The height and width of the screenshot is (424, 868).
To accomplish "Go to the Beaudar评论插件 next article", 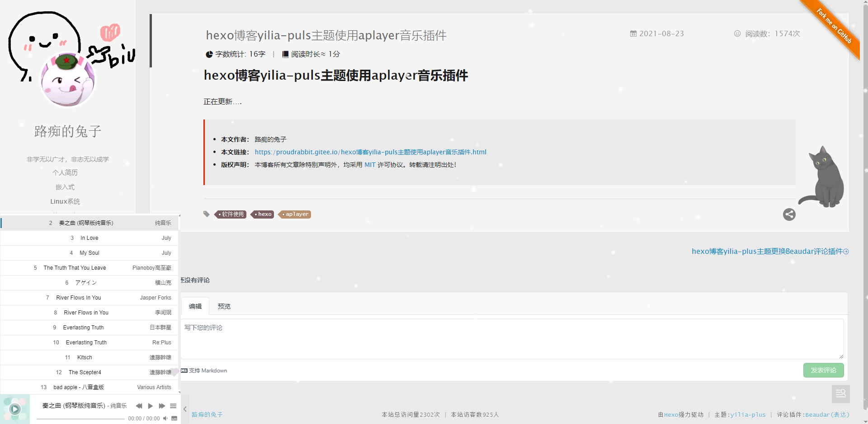I will click(770, 251).
